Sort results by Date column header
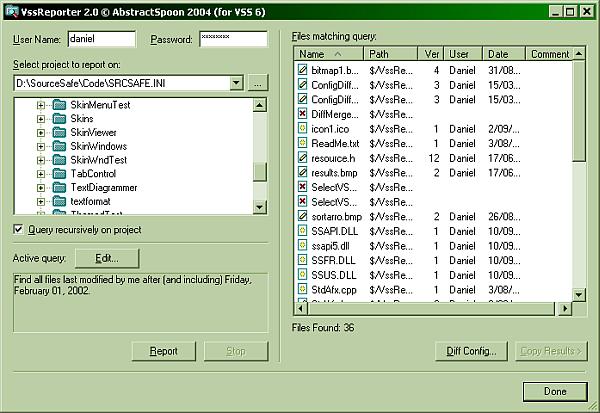 503,54
